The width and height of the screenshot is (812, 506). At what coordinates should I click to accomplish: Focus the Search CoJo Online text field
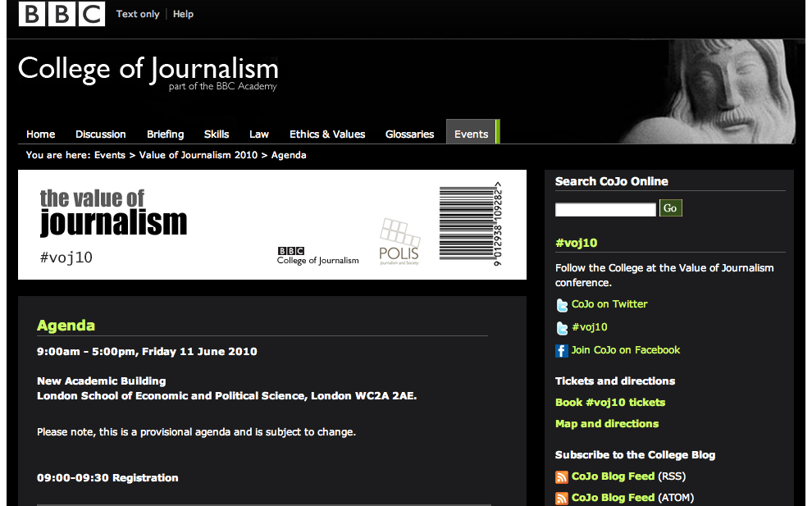tap(605, 209)
